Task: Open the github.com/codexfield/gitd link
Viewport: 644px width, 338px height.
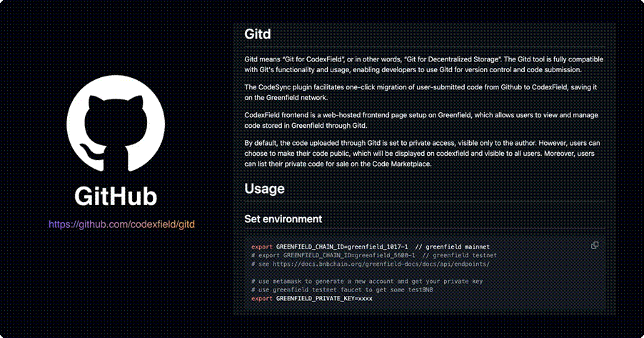Action: [121, 224]
